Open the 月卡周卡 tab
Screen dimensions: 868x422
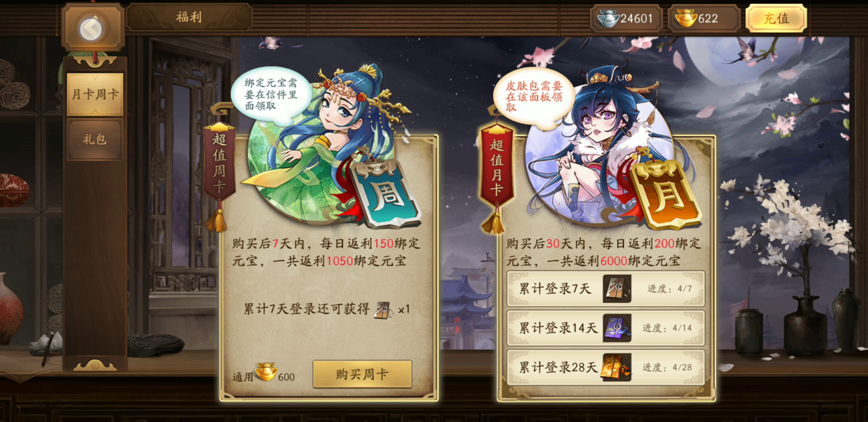click(95, 94)
